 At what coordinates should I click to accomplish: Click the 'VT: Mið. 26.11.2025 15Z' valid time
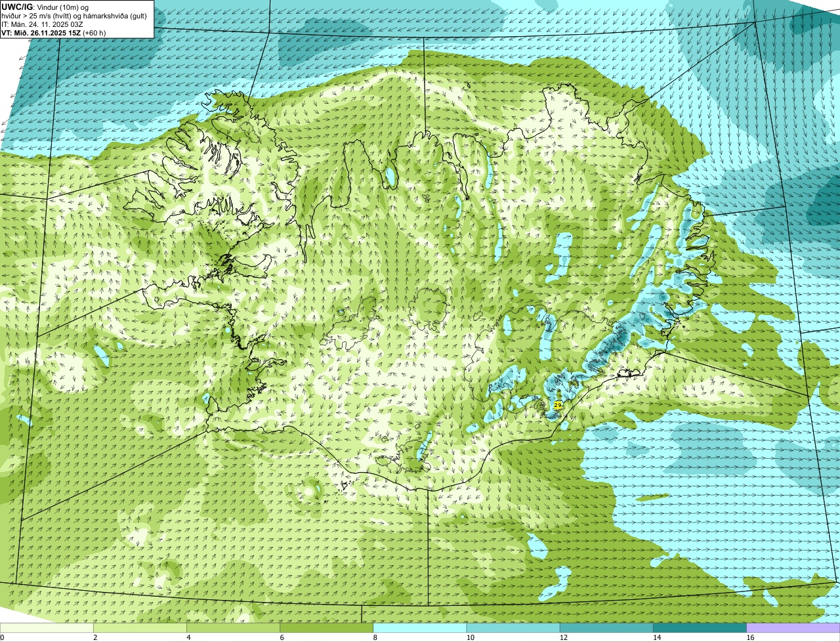pos(41,33)
